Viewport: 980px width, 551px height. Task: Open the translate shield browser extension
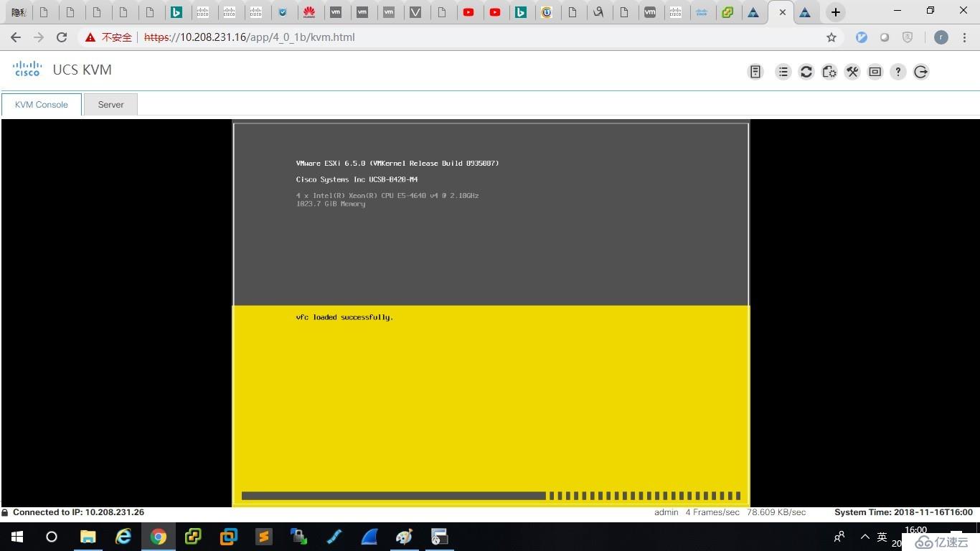point(908,37)
